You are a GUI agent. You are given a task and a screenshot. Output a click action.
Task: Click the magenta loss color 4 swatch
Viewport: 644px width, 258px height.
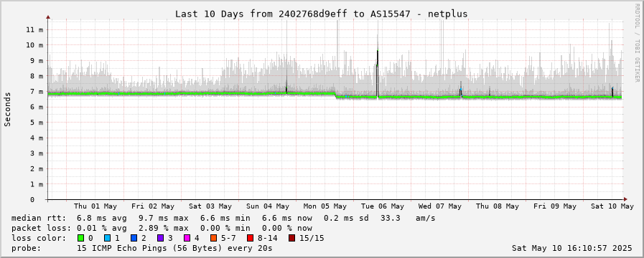(x=186, y=238)
